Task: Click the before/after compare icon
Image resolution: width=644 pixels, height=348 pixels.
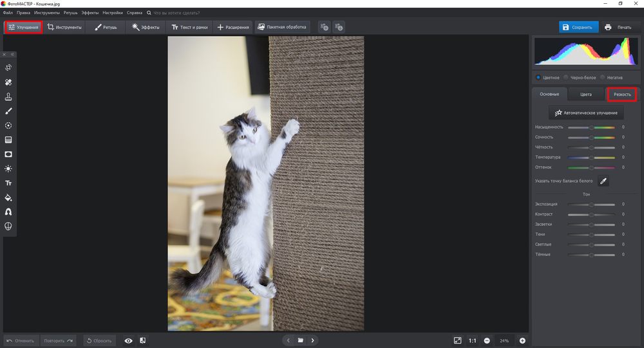Action: click(142, 340)
